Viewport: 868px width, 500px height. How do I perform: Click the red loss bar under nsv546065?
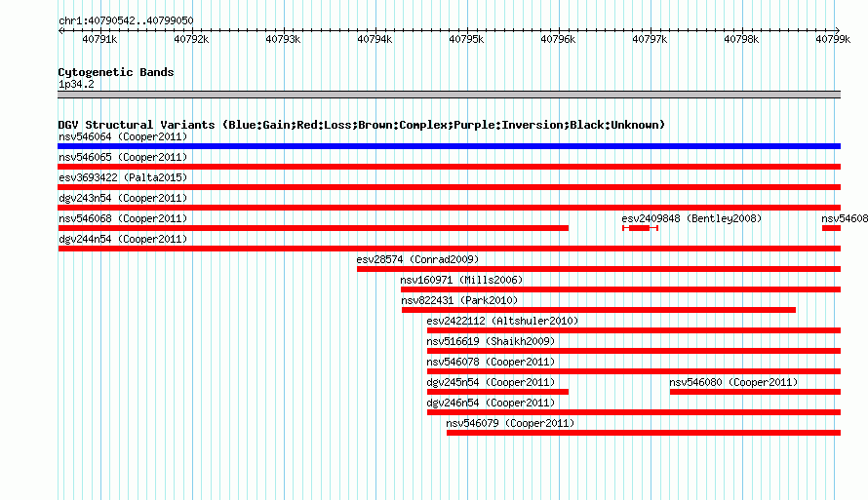[x=449, y=167]
